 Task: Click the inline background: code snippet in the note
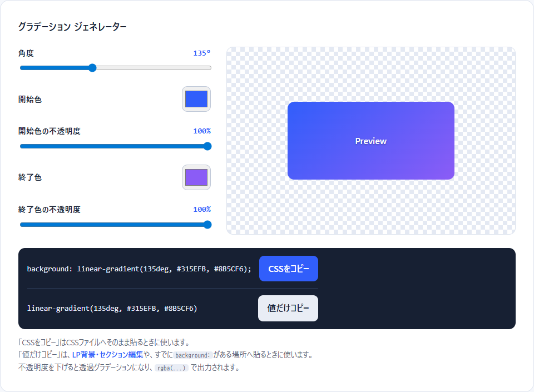[x=193, y=355]
